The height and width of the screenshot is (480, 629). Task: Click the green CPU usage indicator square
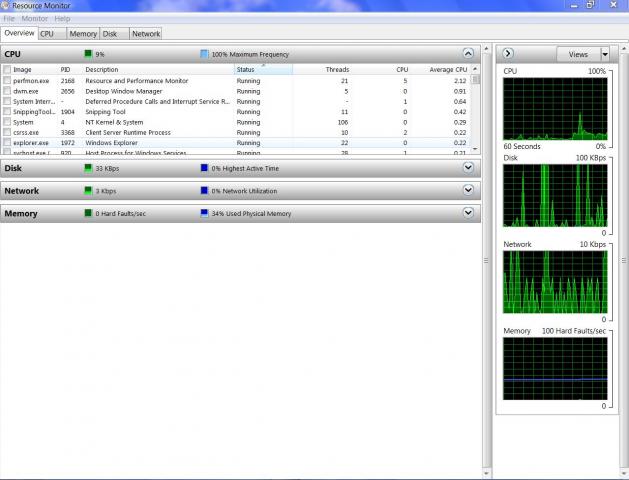[88, 54]
